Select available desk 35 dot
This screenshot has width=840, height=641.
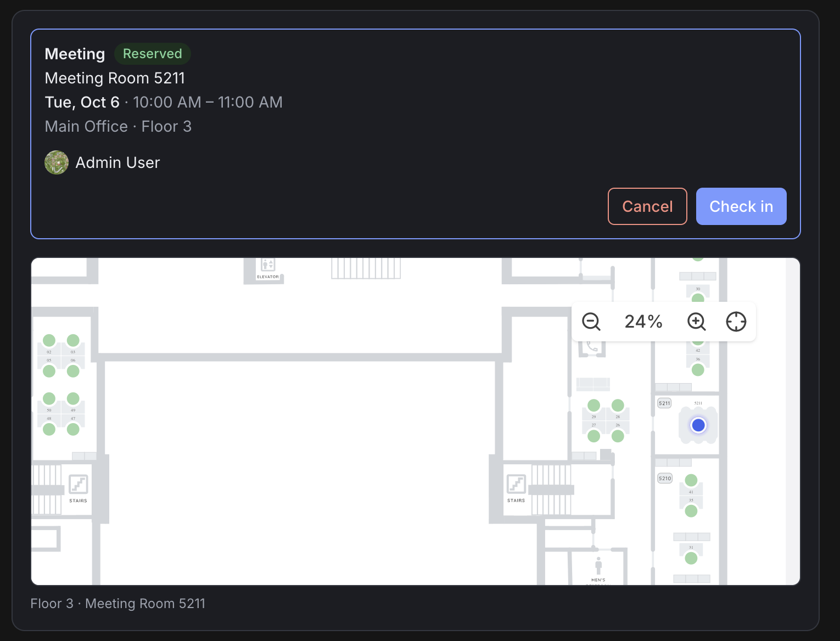(x=691, y=511)
